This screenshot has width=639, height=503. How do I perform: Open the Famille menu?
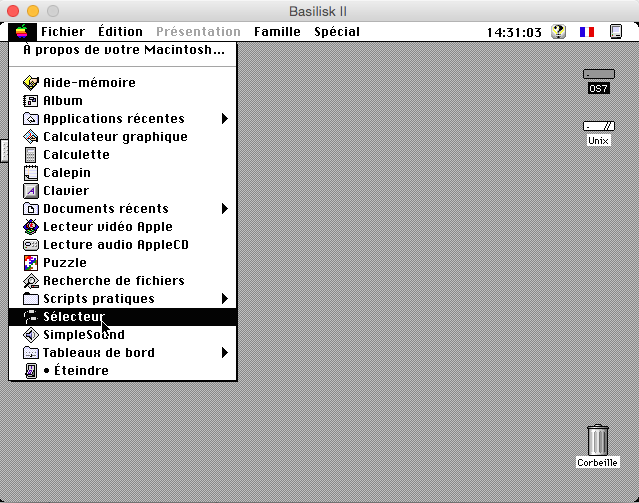[277, 31]
